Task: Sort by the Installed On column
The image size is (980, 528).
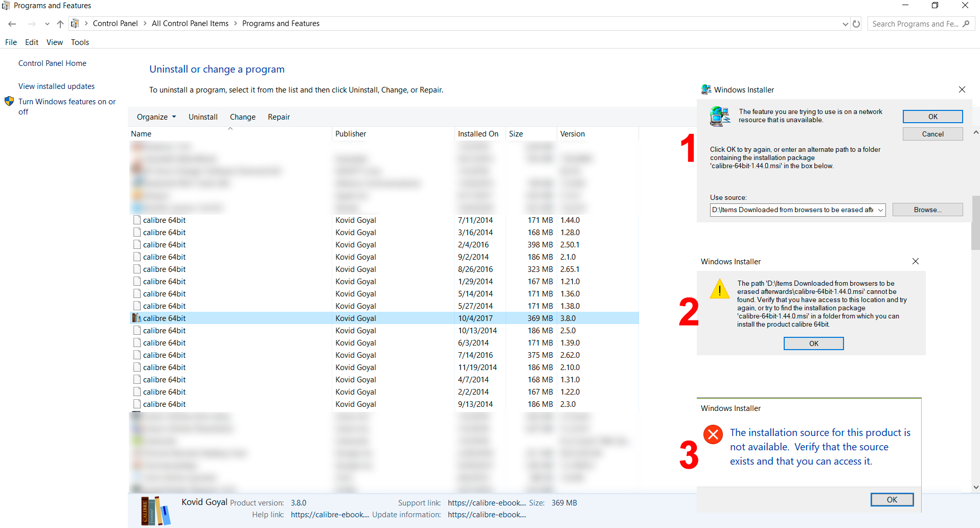Action: click(480, 134)
